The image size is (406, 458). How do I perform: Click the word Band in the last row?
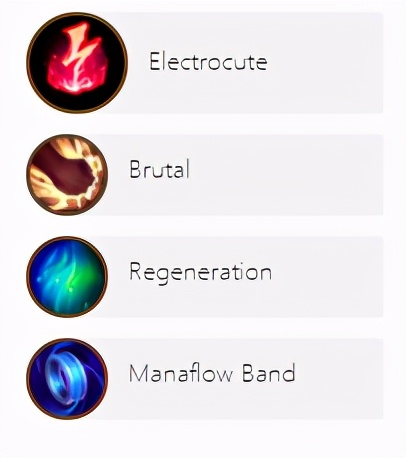pos(269,373)
